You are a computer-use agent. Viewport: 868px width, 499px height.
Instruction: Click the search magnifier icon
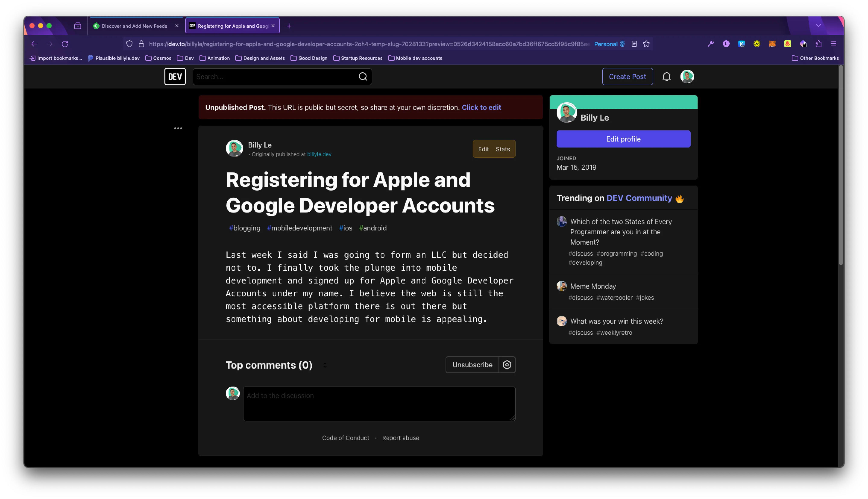tap(363, 76)
